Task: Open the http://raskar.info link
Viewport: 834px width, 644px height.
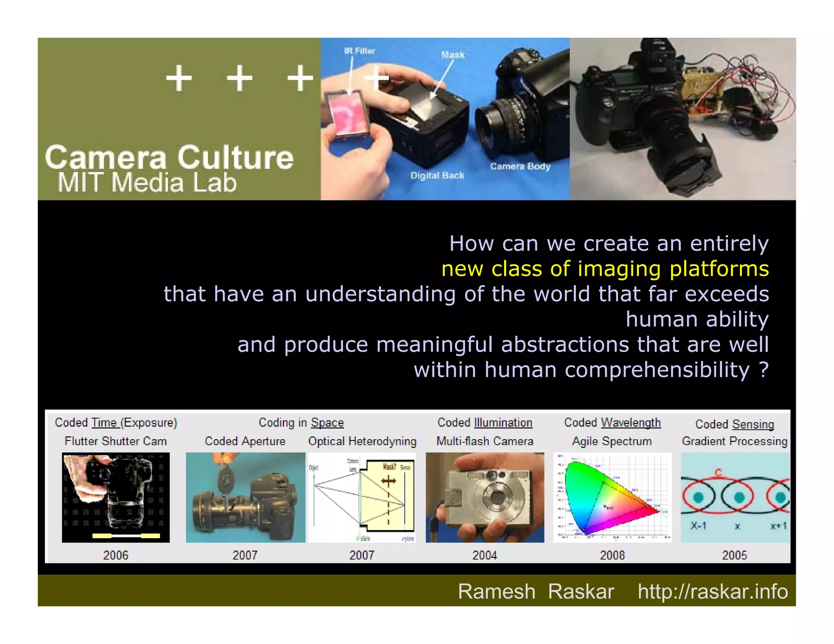Action: coord(713,591)
